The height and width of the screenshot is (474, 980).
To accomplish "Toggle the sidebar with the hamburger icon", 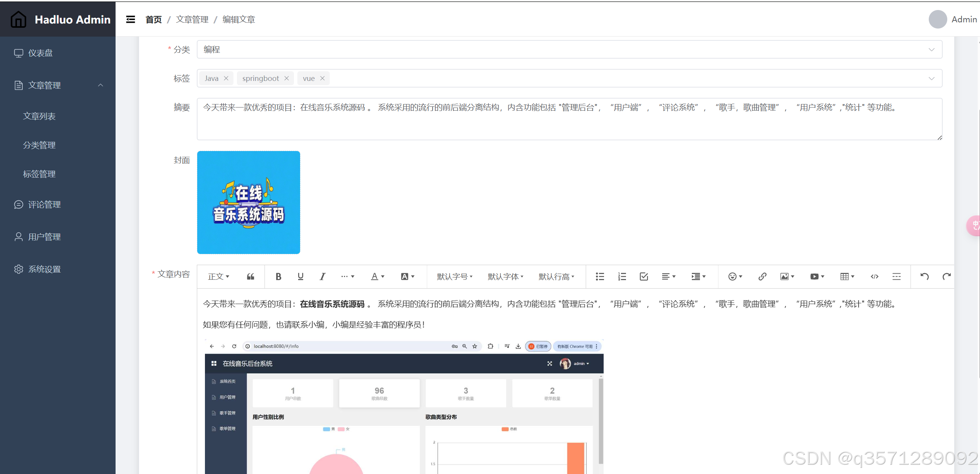I will 130,19.
